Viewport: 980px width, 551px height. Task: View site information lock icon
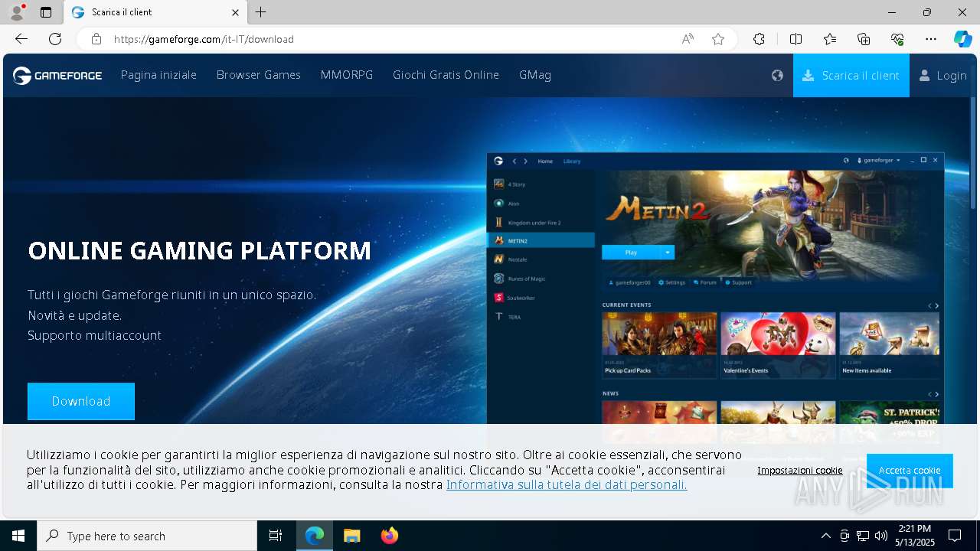tap(96, 39)
